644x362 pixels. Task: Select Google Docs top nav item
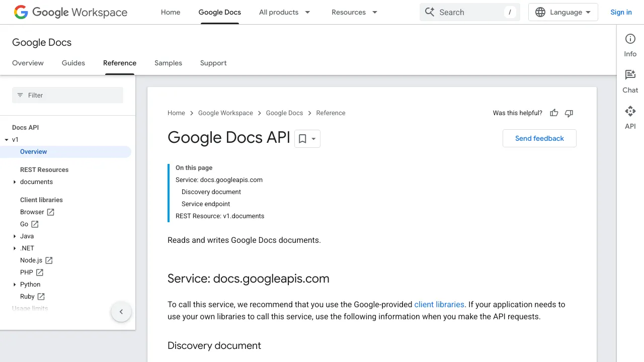point(220,12)
